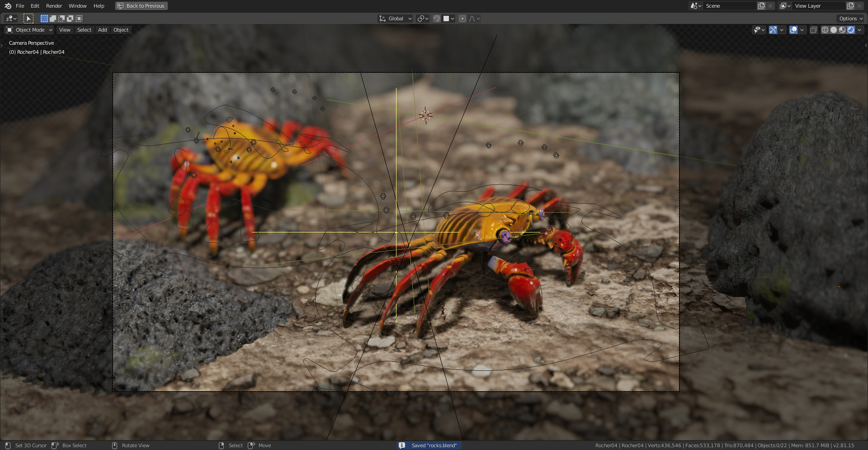Choose Subtract Selection mode icon
Screen dimensions: 868x450
[61, 19]
